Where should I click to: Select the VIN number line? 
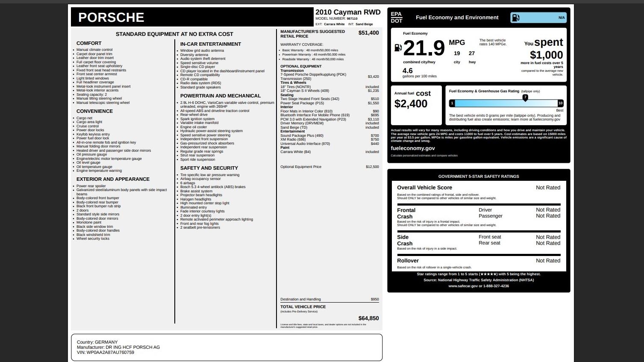click(x=106, y=353)
